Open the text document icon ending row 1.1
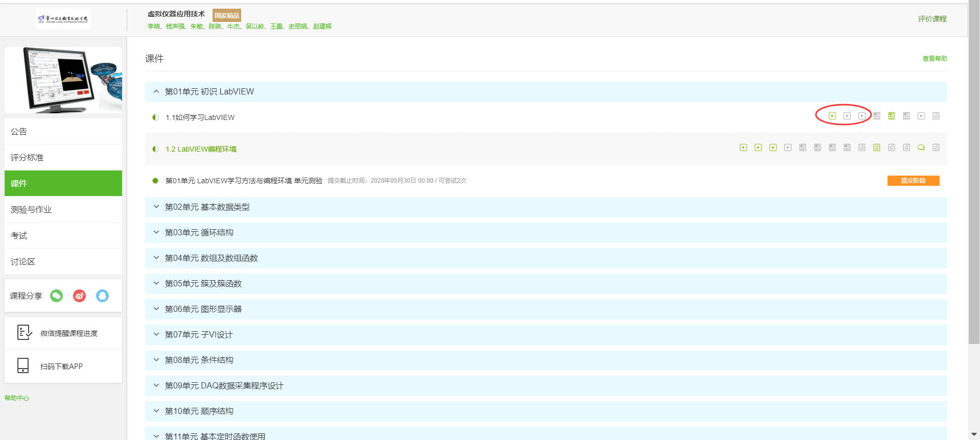980x440 pixels. [936, 116]
